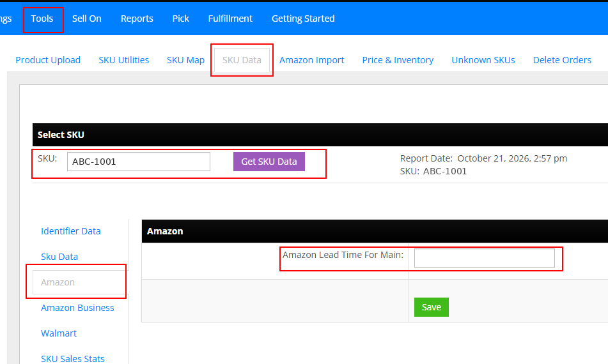
Task: Click the Amazon Lead Time For Main field
Action: point(485,258)
